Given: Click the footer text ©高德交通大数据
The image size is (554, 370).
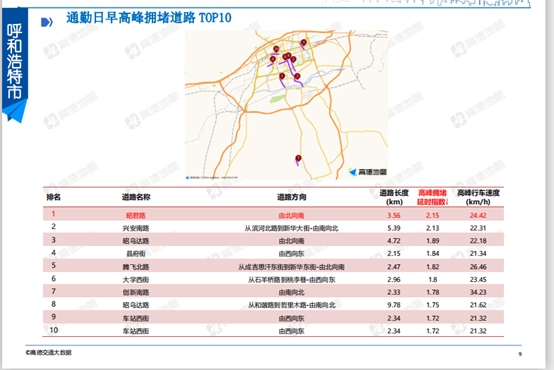Looking at the screenshot, I should pyautogui.click(x=48, y=353).
